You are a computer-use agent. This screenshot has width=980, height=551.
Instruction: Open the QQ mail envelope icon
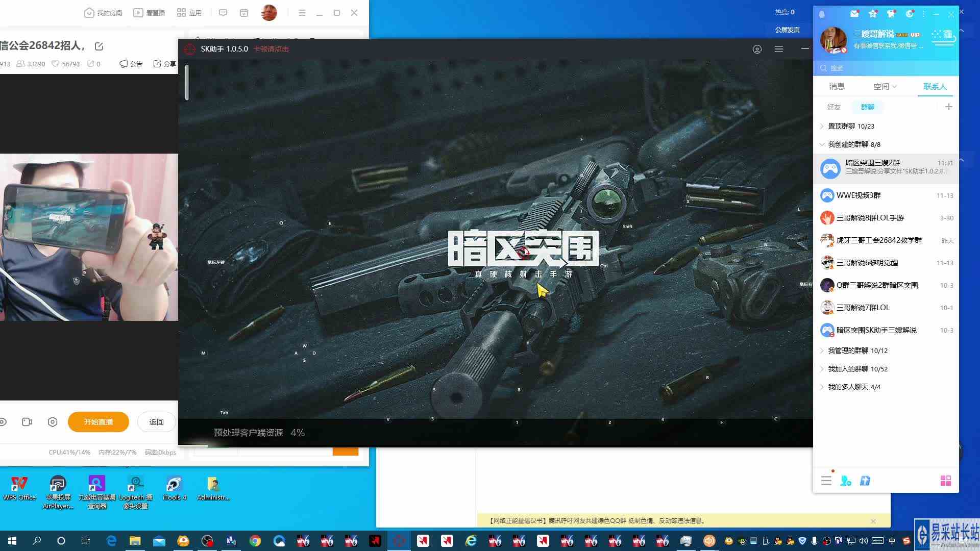coord(854,14)
